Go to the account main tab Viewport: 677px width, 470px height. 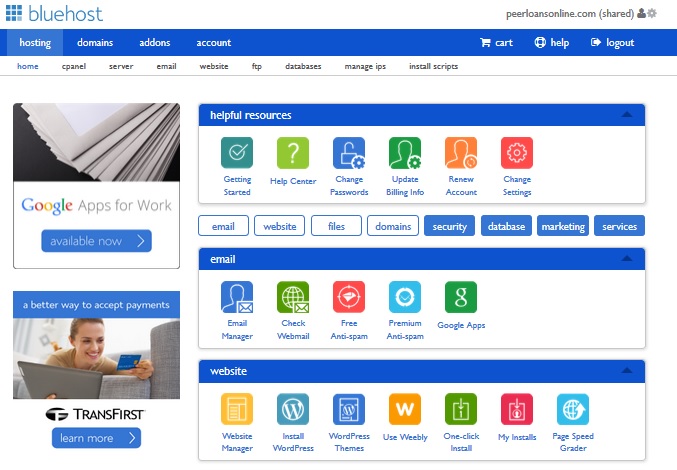(214, 42)
